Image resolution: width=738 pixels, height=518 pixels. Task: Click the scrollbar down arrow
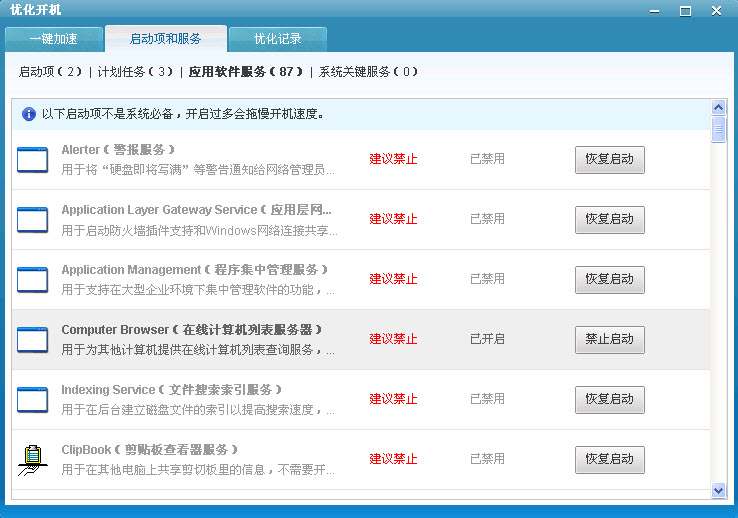(718, 490)
